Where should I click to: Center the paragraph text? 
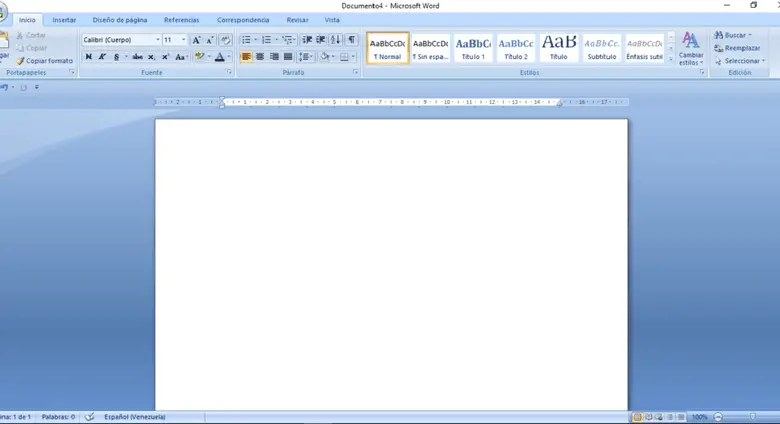point(260,57)
